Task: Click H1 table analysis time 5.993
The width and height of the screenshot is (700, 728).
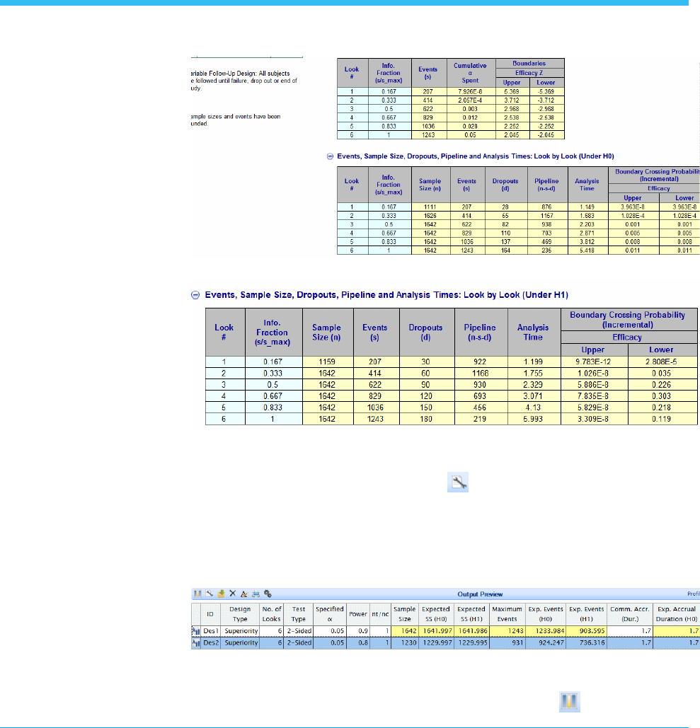Action: [533, 419]
